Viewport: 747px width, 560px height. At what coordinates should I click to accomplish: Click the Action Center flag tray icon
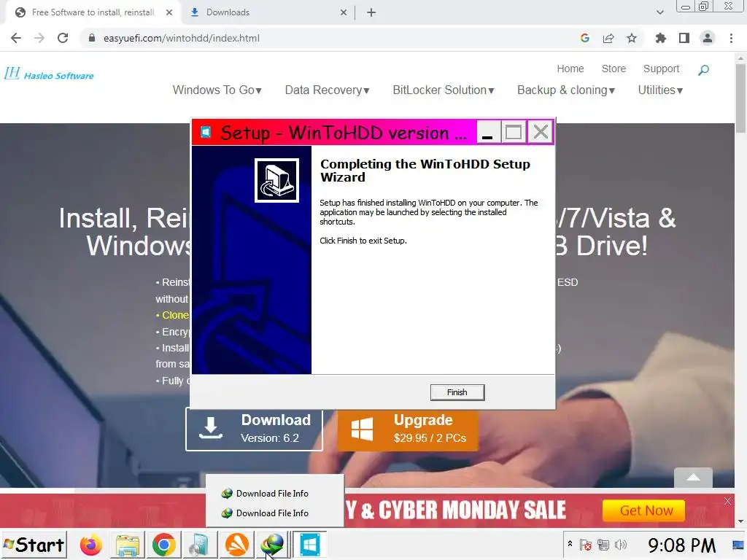(x=586, y=545)
